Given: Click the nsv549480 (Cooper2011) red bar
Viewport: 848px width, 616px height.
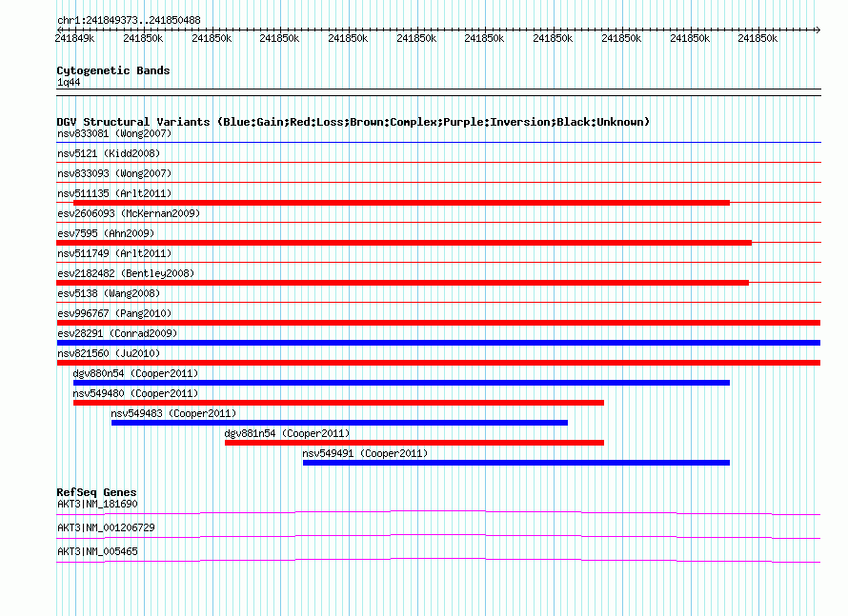Looking at the screenshot, I should [x=338, y=403].
